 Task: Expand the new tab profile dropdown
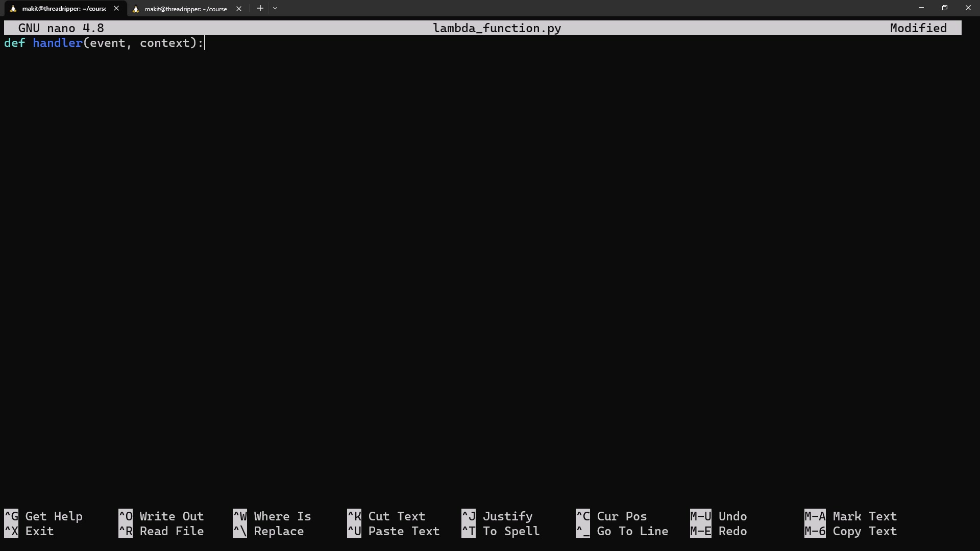coord(275,8)
